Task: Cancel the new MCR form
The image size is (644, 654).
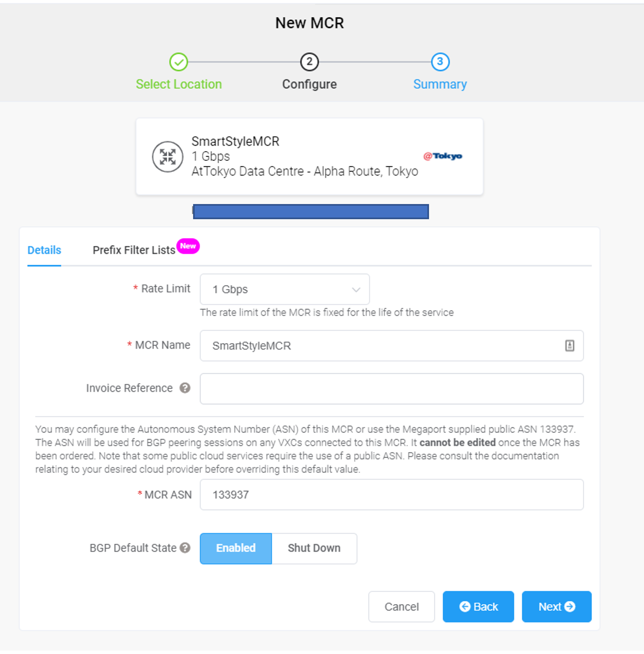Action: coord(401,607)
